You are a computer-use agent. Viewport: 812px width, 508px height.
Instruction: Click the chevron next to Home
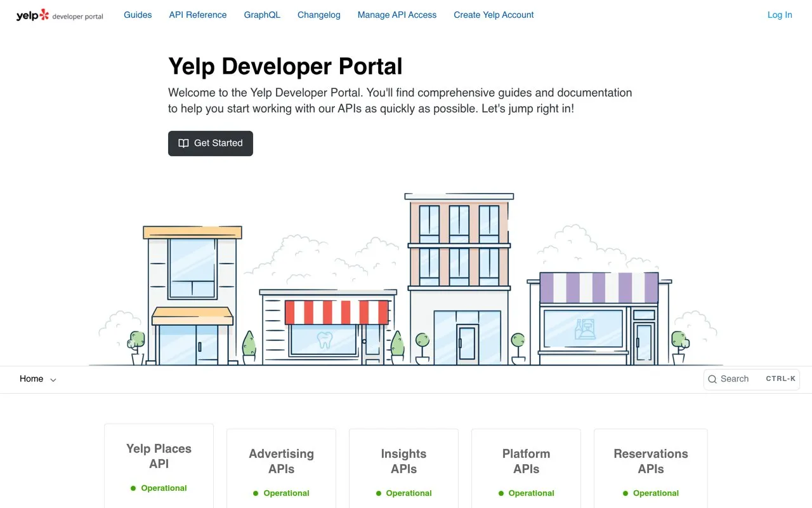(x=53, y=380)
